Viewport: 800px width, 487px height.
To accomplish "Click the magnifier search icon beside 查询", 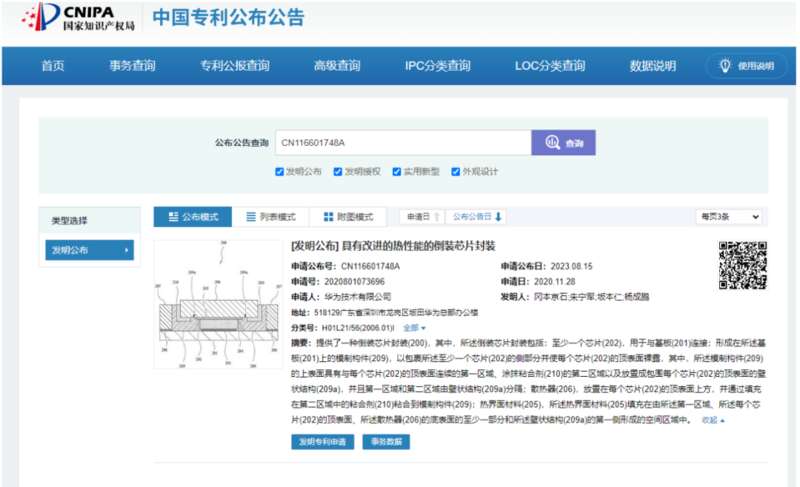I will (552, 144).
